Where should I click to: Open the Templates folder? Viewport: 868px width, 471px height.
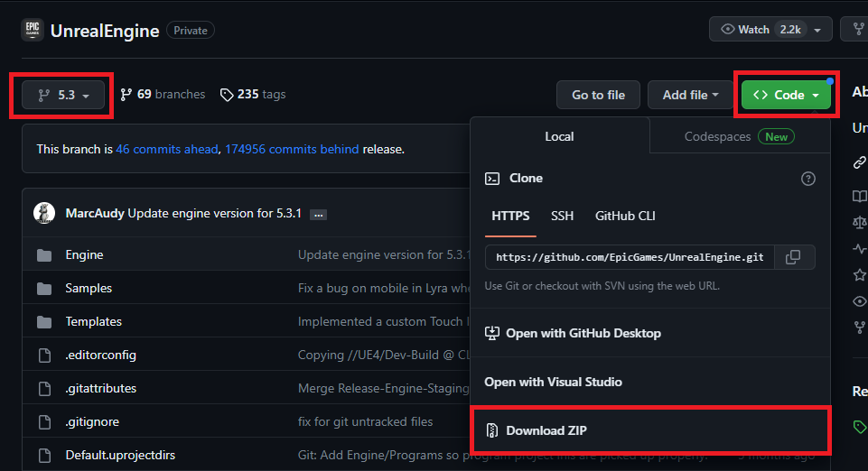click(94, 322)
